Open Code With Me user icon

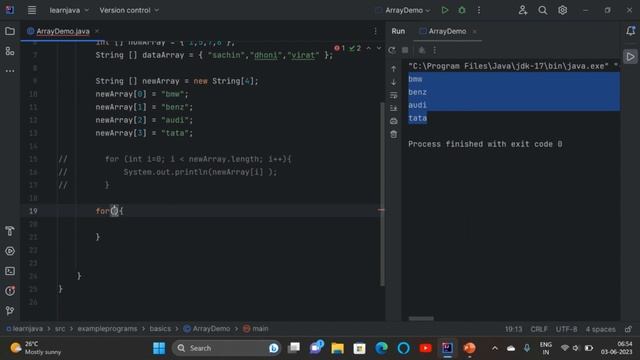[522, 10]
